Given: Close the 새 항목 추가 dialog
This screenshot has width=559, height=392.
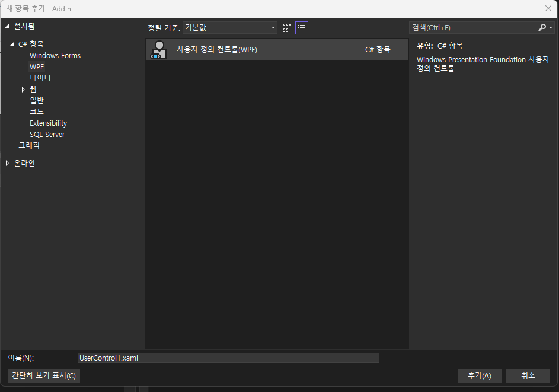Looking at the screenshot, I should click(548, 8).
